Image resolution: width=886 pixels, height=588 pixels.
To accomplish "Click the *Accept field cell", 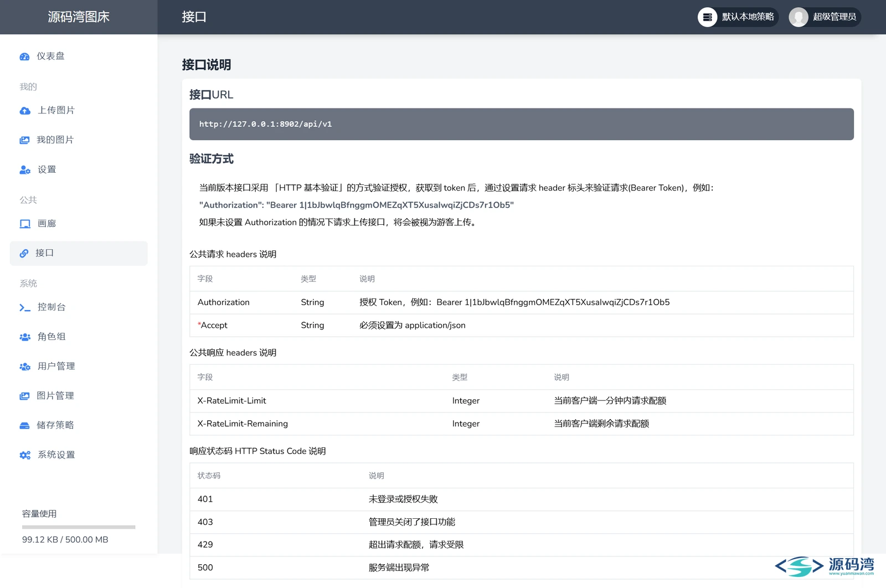I will 213,326.
